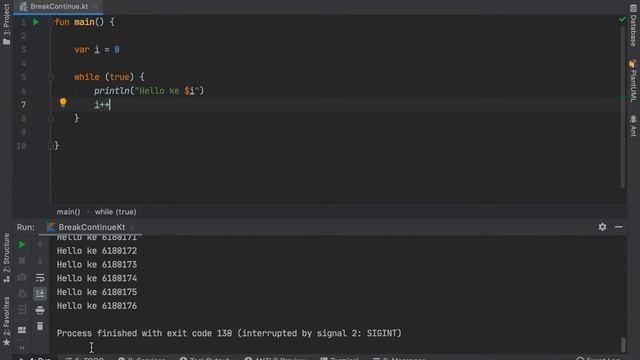This screenshot has height=360, width=640.
Task: Dump threads with the camera icon
Action: pyautogui.click(x=22, y=278)
